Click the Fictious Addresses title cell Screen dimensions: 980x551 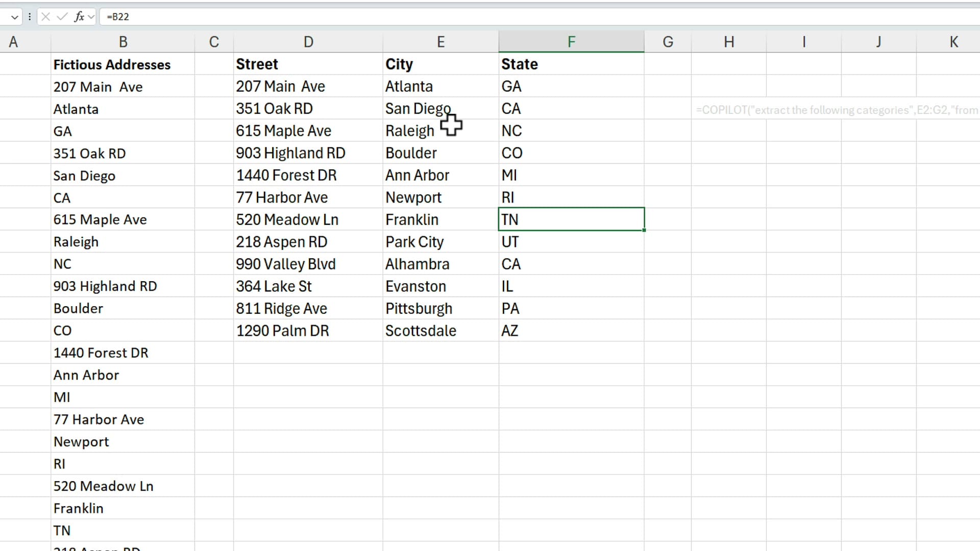click(122, 64)
